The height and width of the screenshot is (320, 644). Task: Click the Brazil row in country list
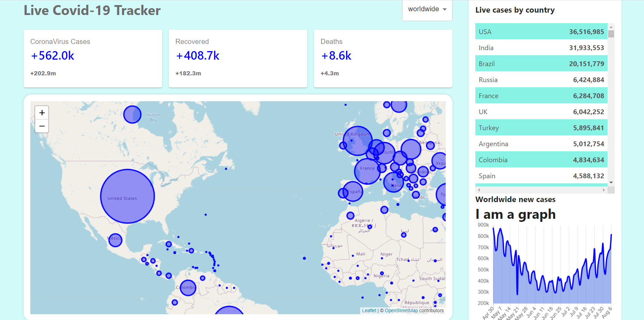[541, 63]
